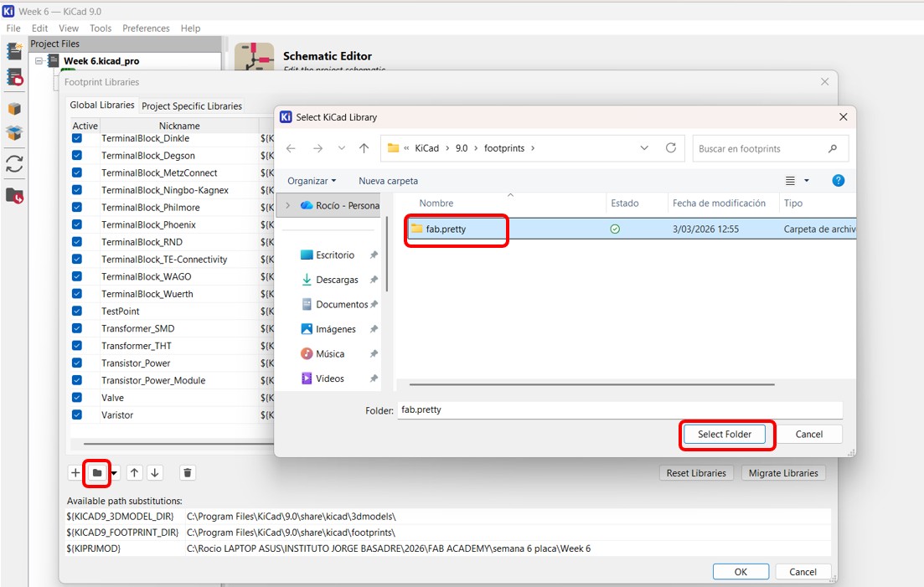
Task: Open the Organizar dropdown menu
Action: pyautogui.click(x=312, y=181)
